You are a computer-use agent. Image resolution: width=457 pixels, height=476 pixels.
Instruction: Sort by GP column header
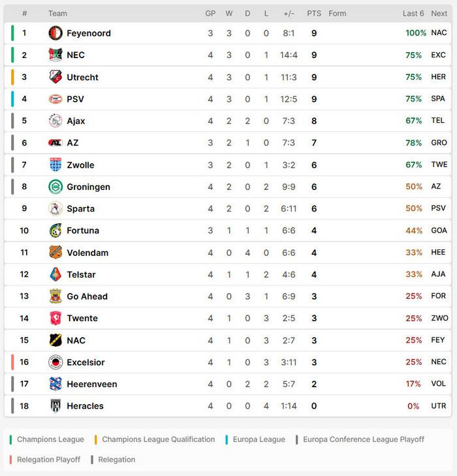(210, 13)
